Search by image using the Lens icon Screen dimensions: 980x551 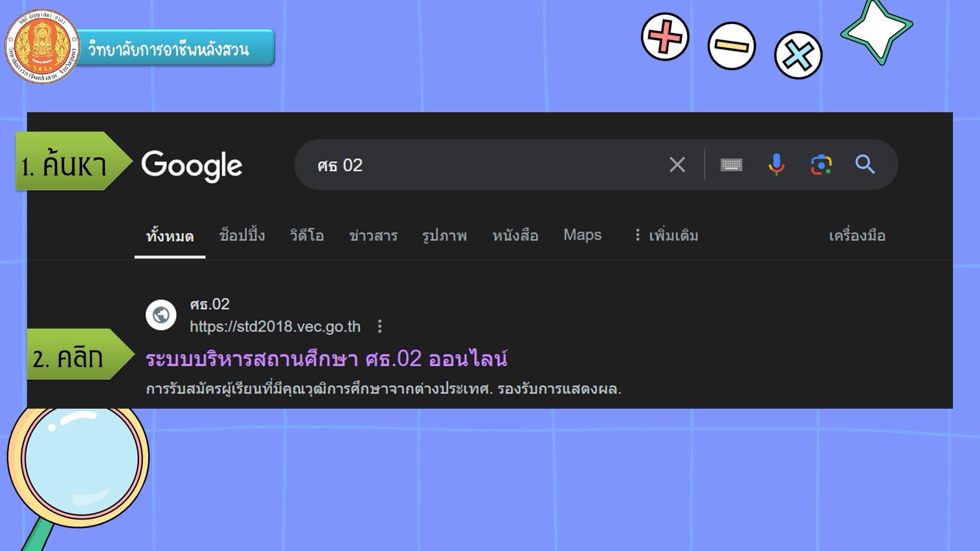821,165
